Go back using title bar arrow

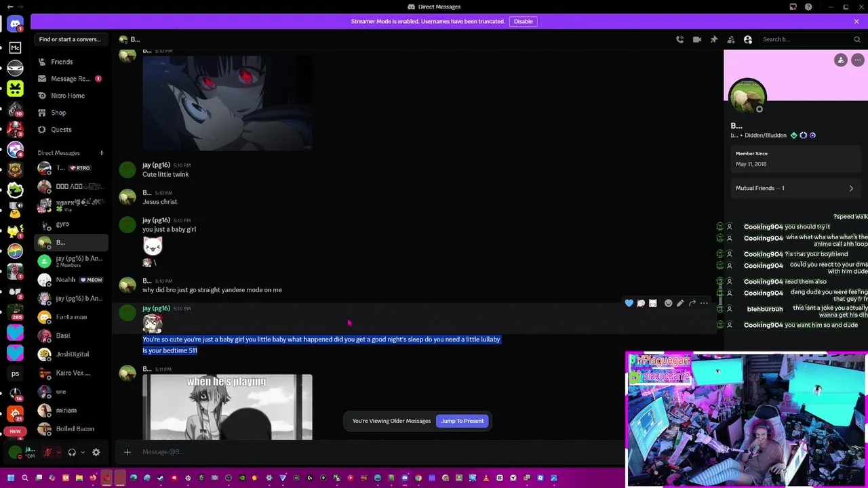(9, 7)
